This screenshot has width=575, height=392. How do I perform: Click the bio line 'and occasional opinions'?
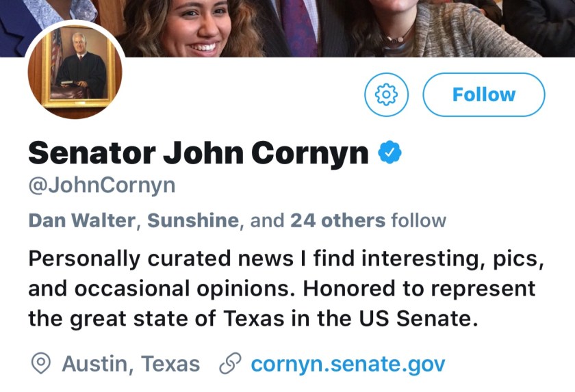tap(281, 289)
